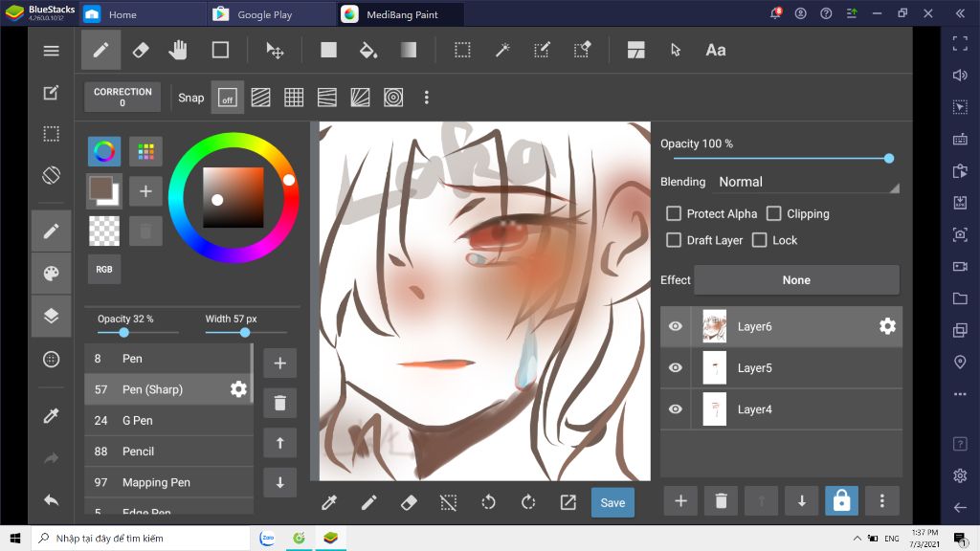Choose the rectangle Shape tool
The height and width of the screenshot is (551, 980).
click(x=220, y=50)
